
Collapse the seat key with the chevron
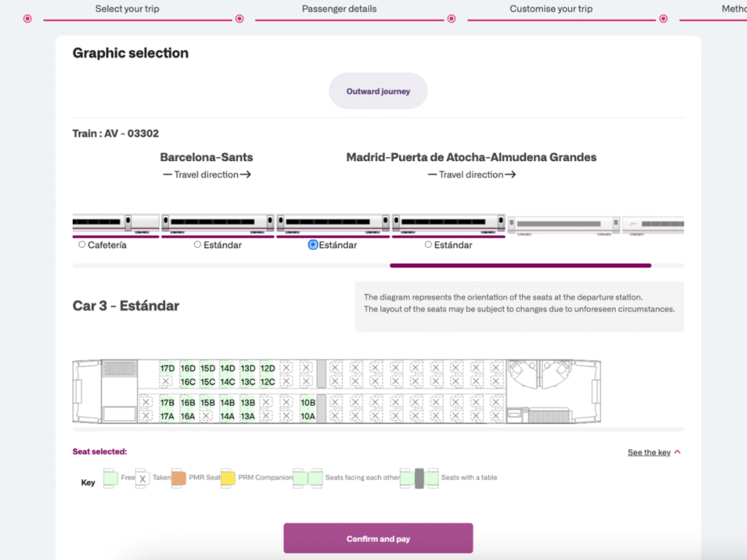click(678, 452)
